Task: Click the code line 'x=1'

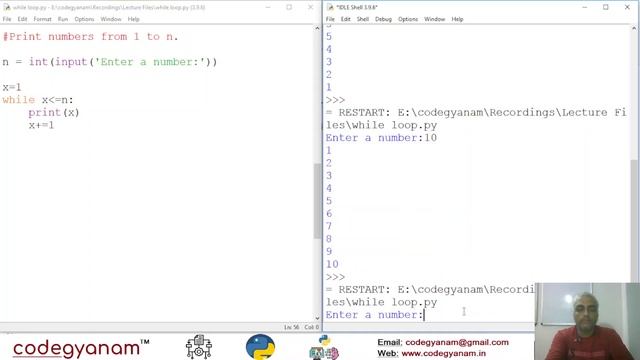Action: coord(12,87)
